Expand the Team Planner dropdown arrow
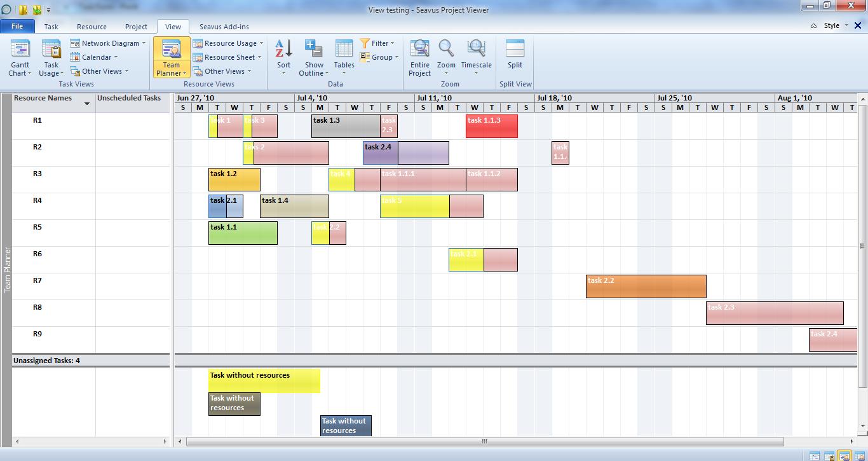The width and height of the screenshot is (868, 461). pyautogui.click(x=184, y=73)
